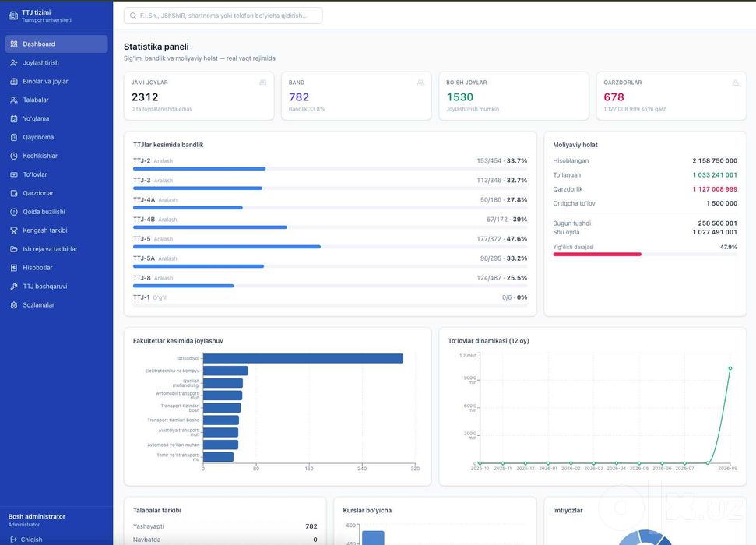This screenshot has width=756, height=545.
Task: Open Ish reja va tadbirlar
Action: [56, 249]
